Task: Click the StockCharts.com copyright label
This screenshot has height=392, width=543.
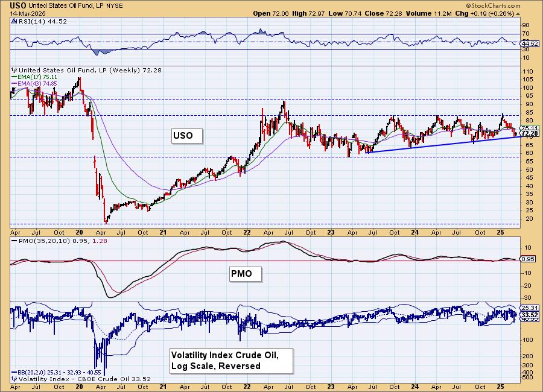Action: point(493,5)
